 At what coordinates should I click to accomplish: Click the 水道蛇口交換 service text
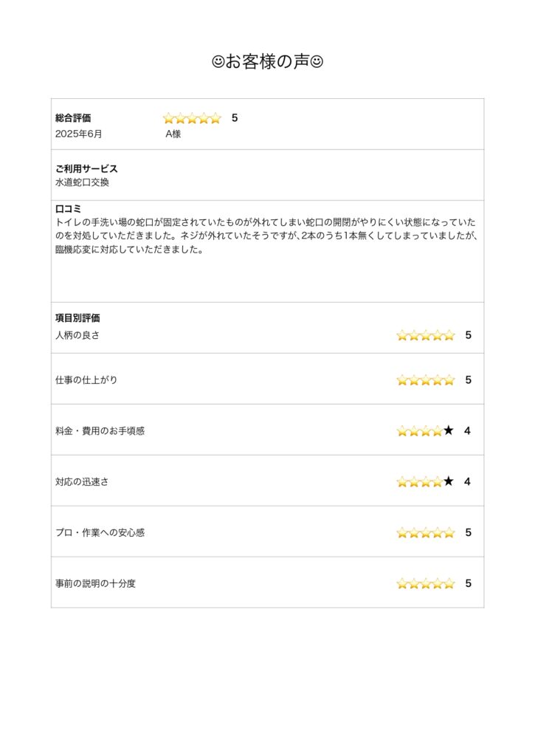tap(82, 182)
